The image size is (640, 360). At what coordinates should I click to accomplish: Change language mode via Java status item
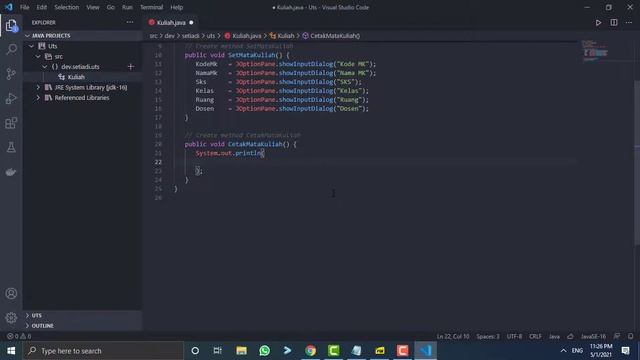(x=554, y=336)
